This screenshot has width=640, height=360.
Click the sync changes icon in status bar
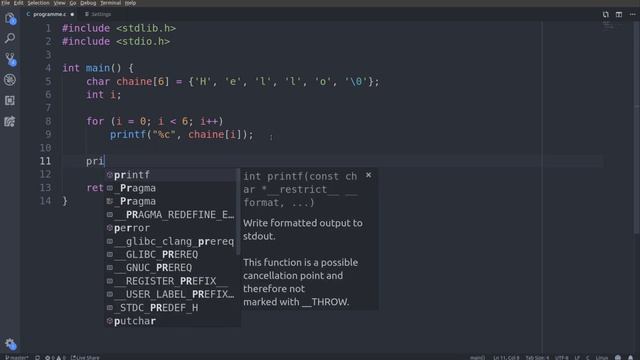pos(38,358)
